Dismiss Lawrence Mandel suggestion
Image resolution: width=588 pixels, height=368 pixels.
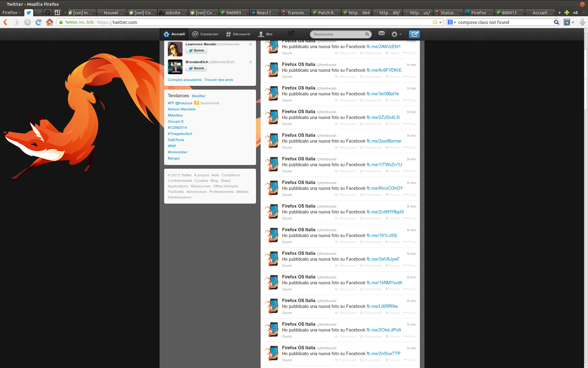point(251,44)
